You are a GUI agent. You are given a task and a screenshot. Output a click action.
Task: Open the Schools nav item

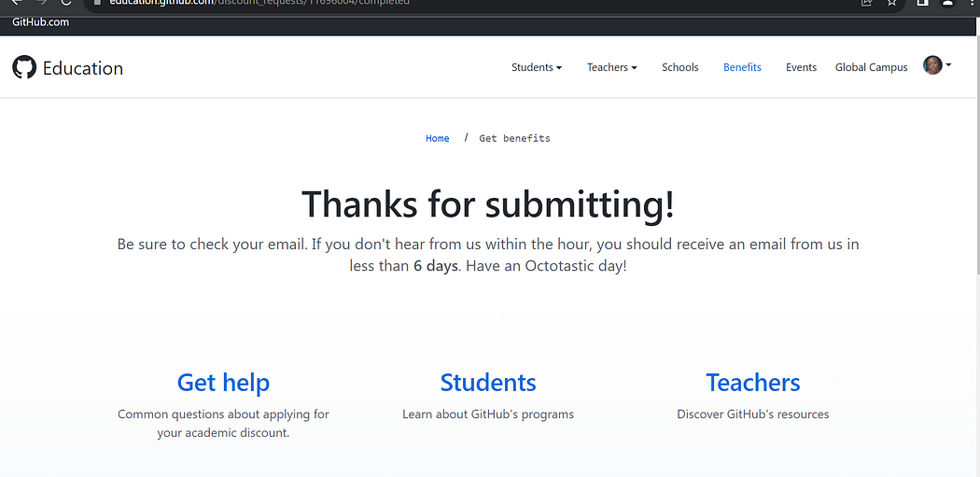coord(680,67)
